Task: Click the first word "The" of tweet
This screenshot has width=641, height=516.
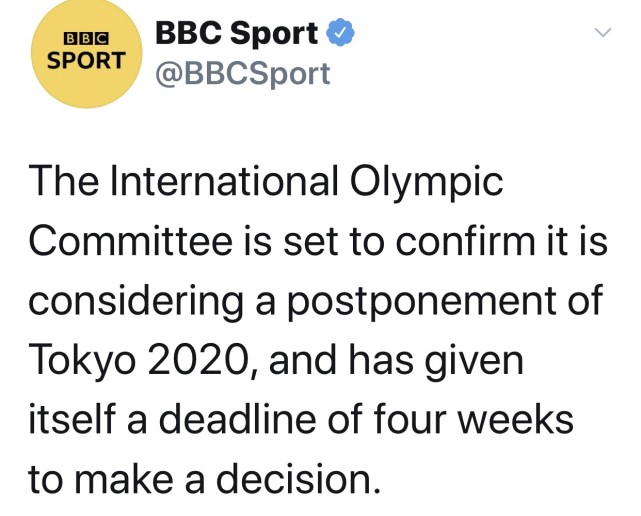Action: pyautogui.click(x=61, y=182)
